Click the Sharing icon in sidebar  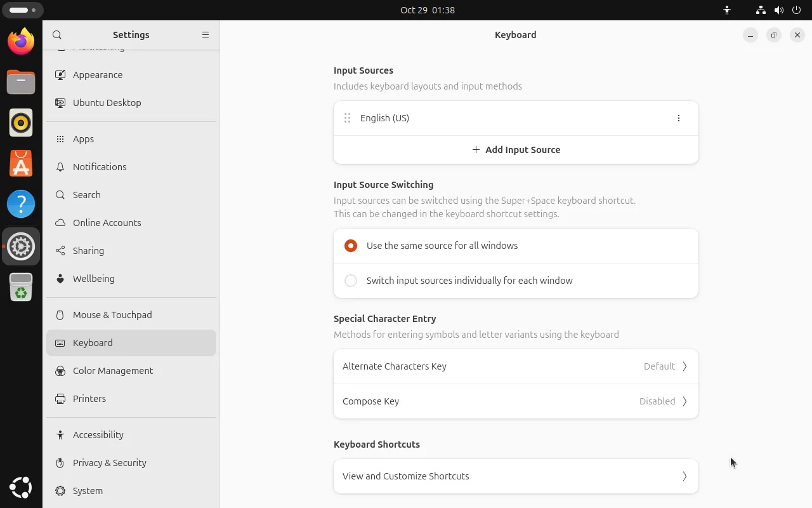pos(60,251)
